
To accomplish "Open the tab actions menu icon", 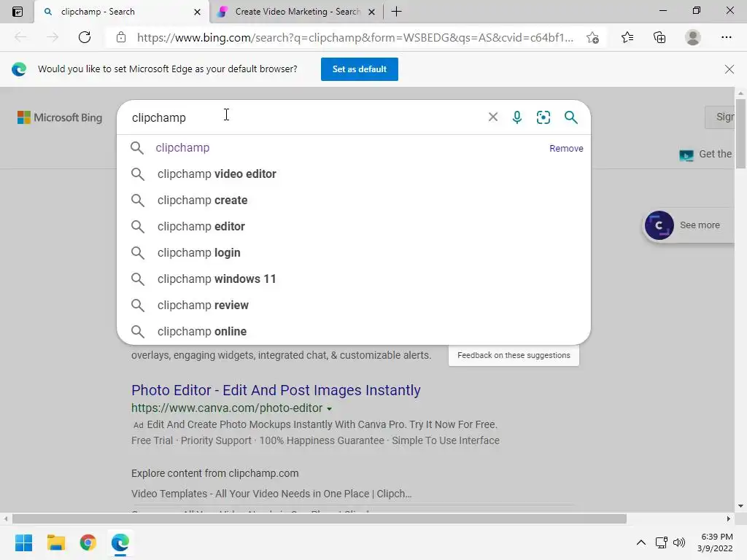I will 18,12.
